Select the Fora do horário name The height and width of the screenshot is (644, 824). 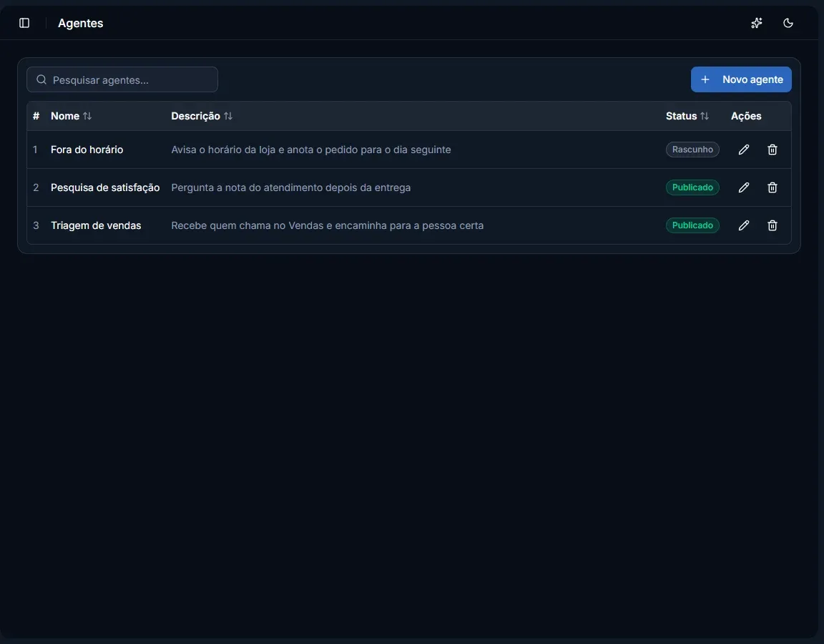pos(87,150)
